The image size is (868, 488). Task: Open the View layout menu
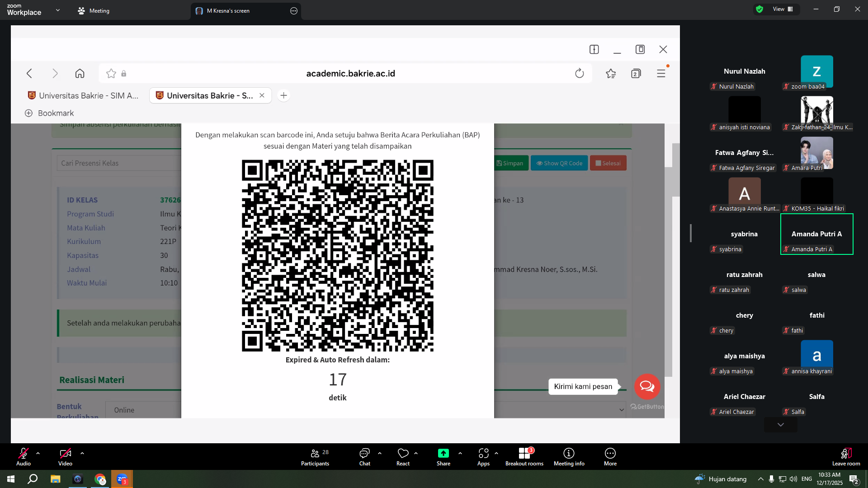783,9
